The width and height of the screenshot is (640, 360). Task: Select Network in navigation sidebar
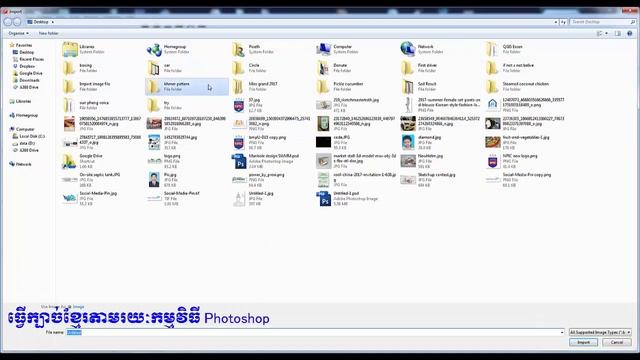pos(23,164)
